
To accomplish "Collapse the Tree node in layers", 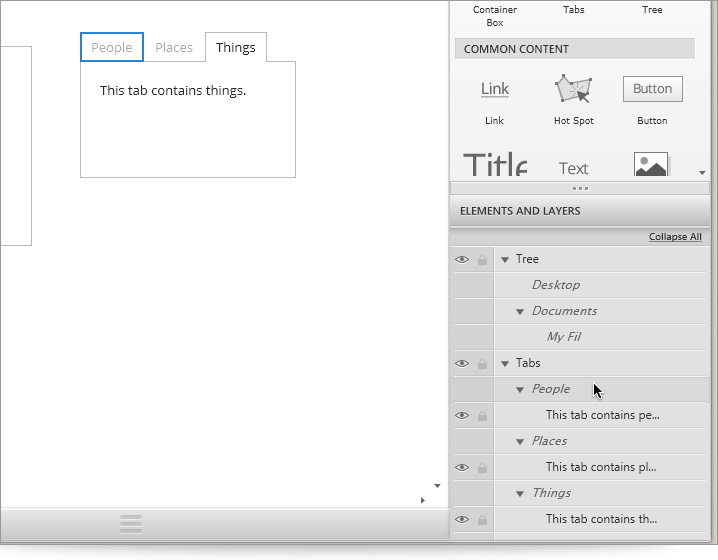I will point(505,260).
